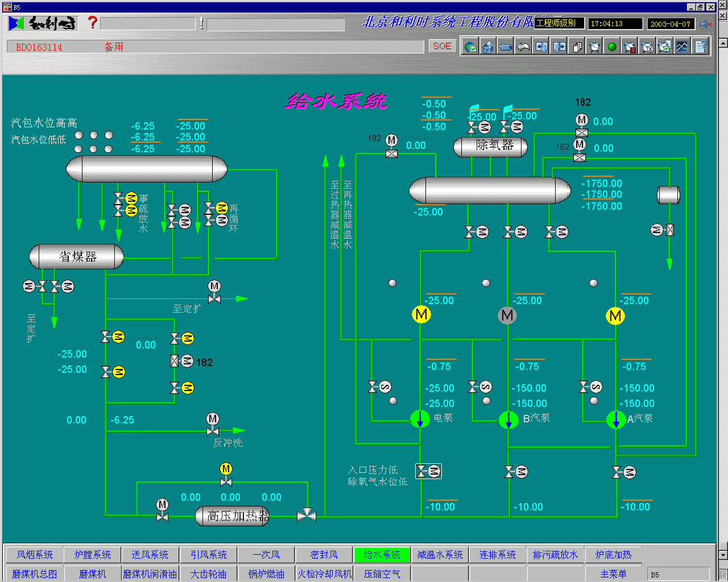Click the alarm clock with red list icon
Screen dimensions: 728x582
pos(630,47)
